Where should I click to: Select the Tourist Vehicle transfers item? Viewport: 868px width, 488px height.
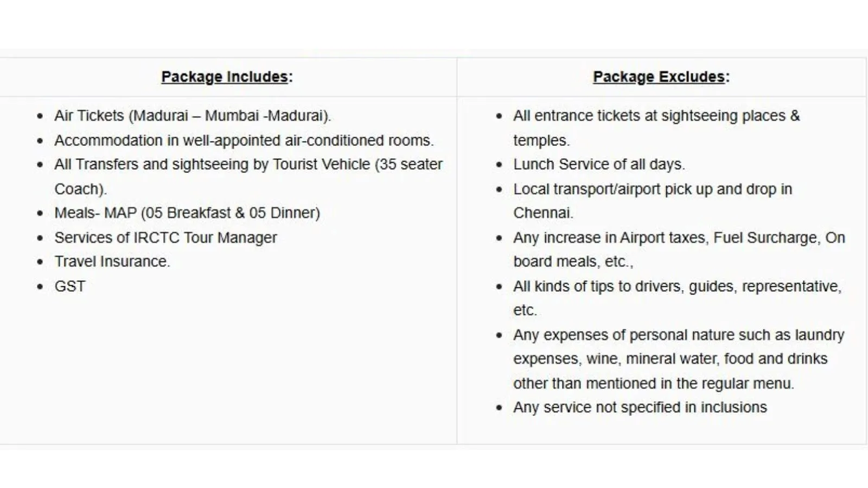[248, 165]
